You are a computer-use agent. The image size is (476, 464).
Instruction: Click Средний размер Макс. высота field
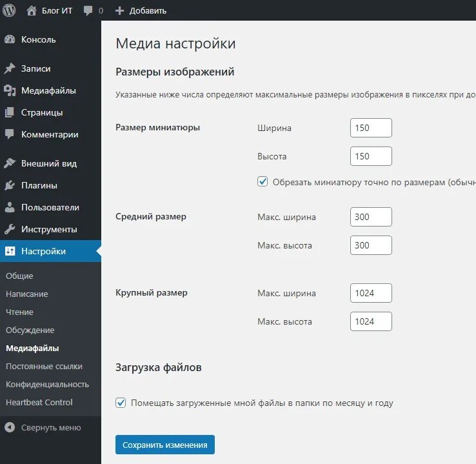pyautogui.click(x=371, y=245)
